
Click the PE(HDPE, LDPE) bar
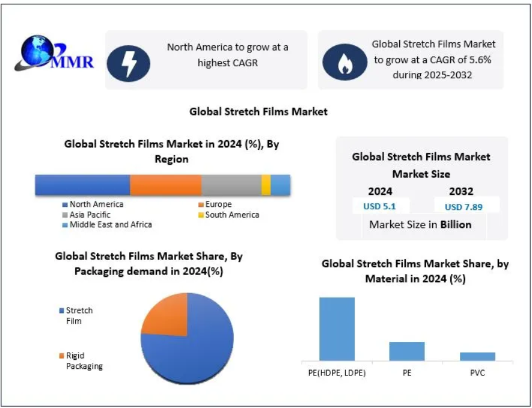337,329
